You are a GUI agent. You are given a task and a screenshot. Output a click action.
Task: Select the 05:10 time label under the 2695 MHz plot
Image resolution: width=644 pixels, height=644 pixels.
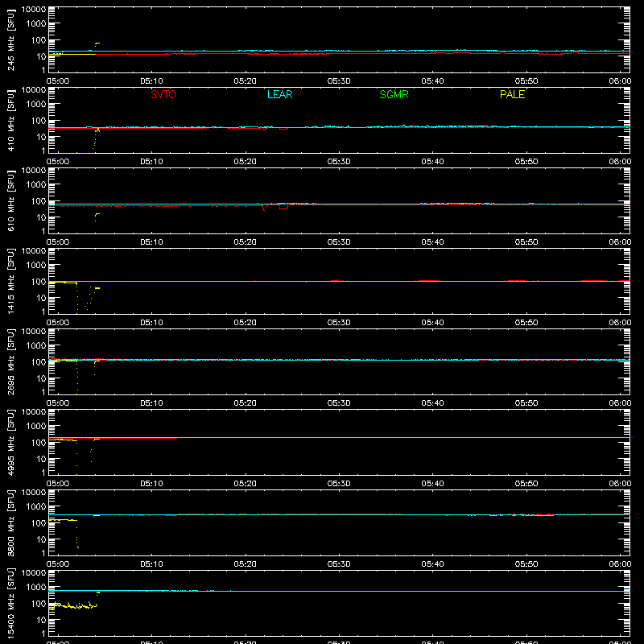151,403
